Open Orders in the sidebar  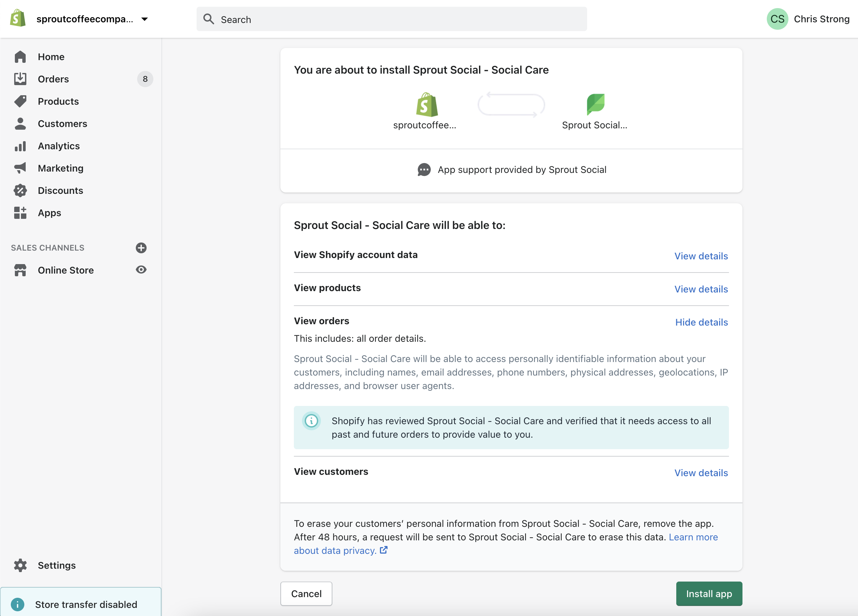pos(53,79)
